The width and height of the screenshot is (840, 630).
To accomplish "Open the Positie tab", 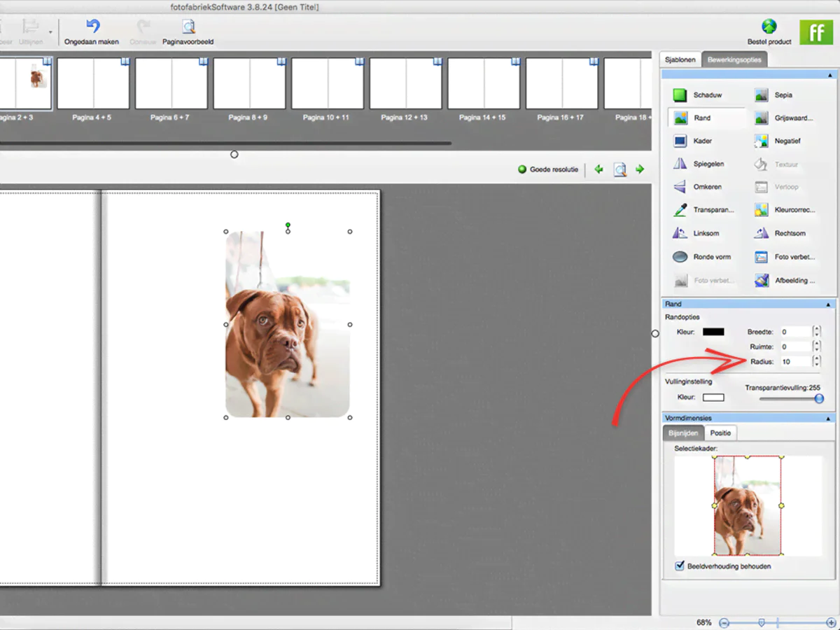I will [720, 433].
